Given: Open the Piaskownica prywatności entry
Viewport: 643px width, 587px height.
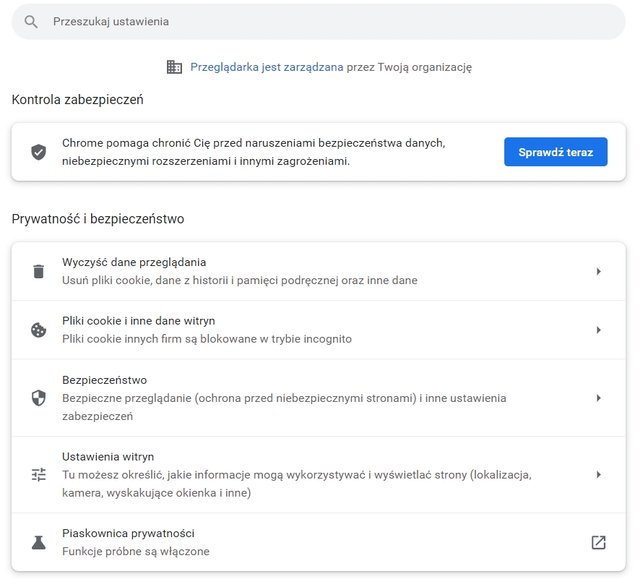Looking at the screenshot, I should 319,542.
